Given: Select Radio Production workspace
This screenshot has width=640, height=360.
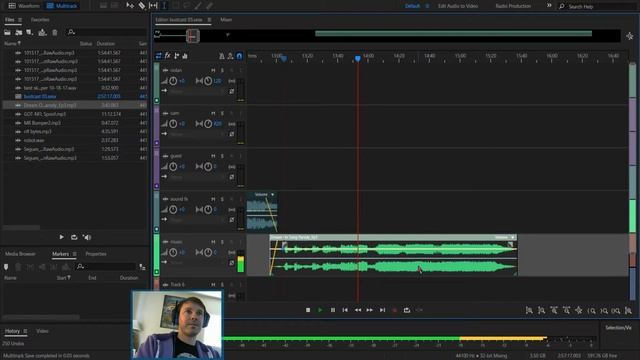Looking at the screenshot, I should (x=513, y=6).
